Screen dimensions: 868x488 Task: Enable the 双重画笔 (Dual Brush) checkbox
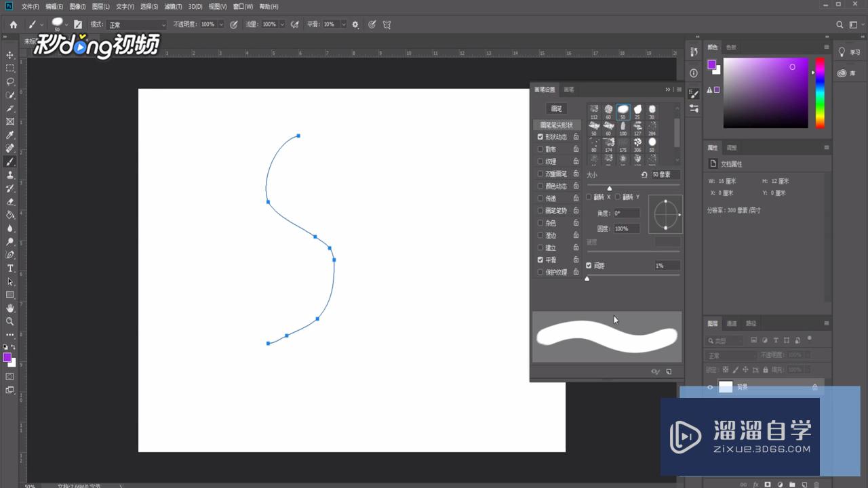[x=540, y=174]
